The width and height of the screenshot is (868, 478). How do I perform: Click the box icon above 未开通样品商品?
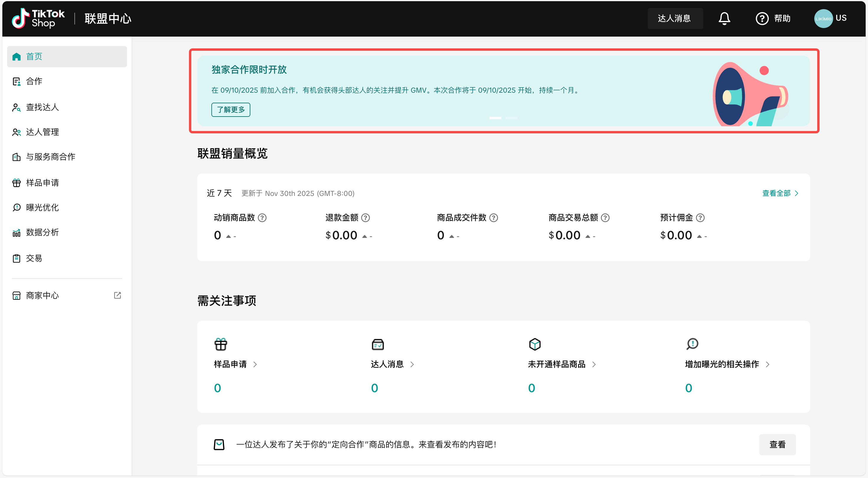click(534, 344)
